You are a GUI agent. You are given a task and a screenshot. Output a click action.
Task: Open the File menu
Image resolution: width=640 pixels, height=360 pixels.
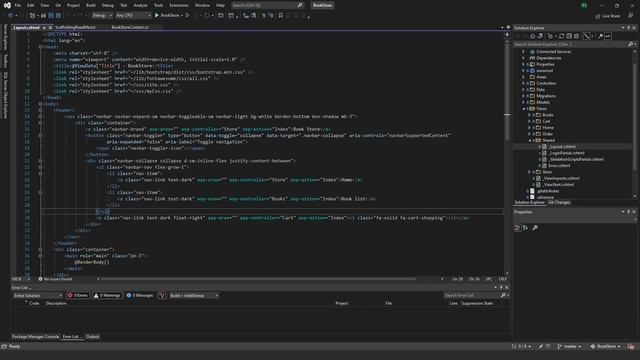click(x=18, y=5)
